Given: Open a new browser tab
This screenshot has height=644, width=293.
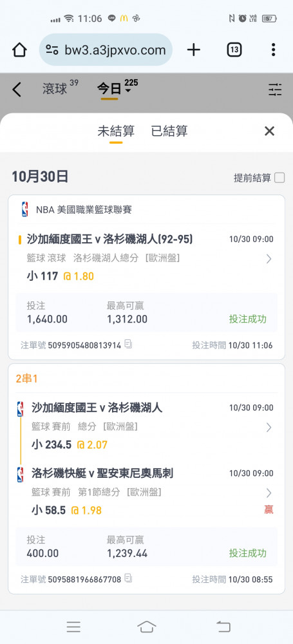Looking at the screenshot, I should 194,50.
